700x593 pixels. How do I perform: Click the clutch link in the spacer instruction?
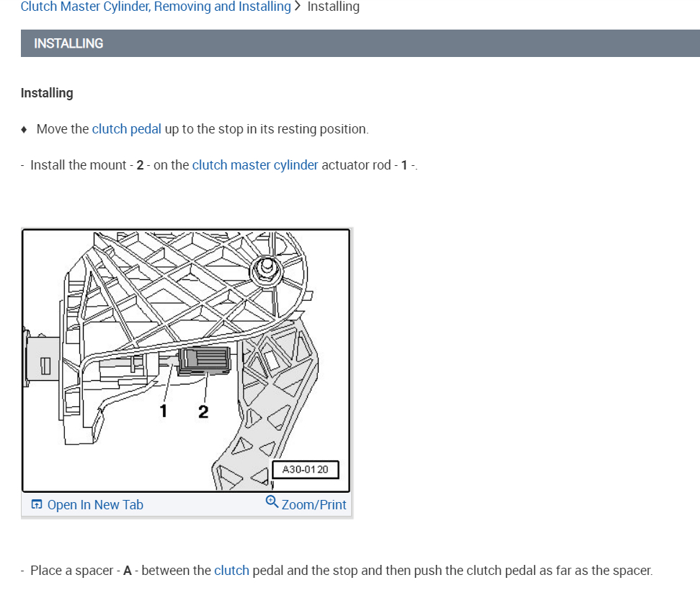tap(231, 570)
